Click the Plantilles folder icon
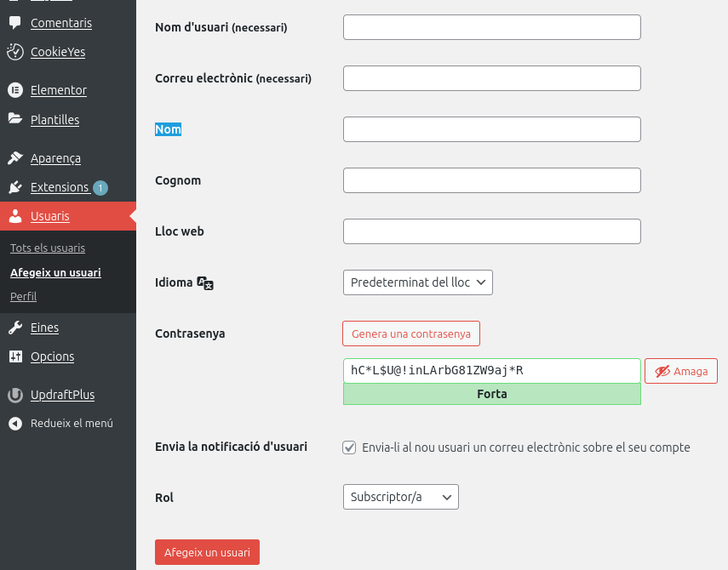Viewport: 728px width, 570px height. [x=14, y=119]
